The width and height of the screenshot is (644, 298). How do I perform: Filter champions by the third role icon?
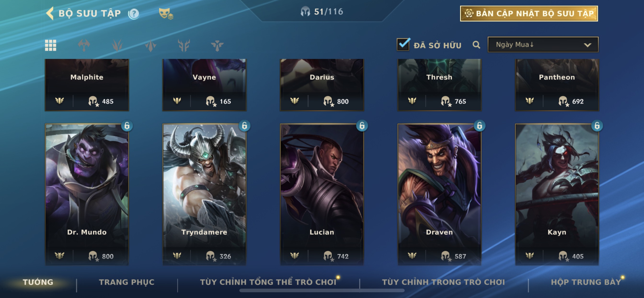click(x=150, y=45)
